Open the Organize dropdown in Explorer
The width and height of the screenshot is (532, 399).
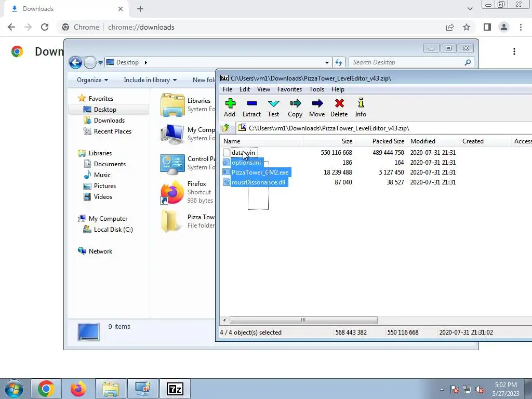[92, 80]
